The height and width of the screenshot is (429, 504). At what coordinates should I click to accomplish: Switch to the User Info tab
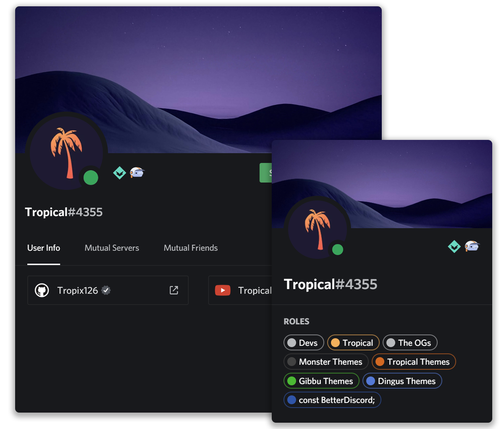44,248
